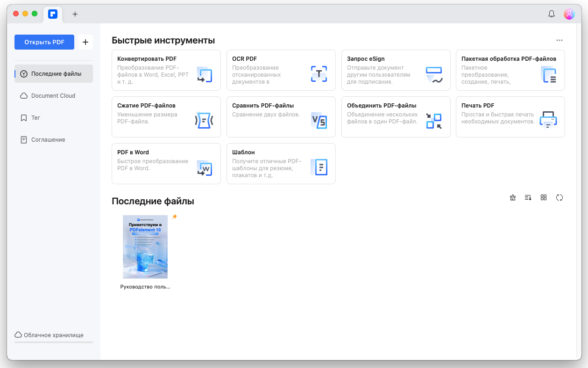Click the PDF в Word card title
This screenshot has height=368, width=588.
(133, 152)
